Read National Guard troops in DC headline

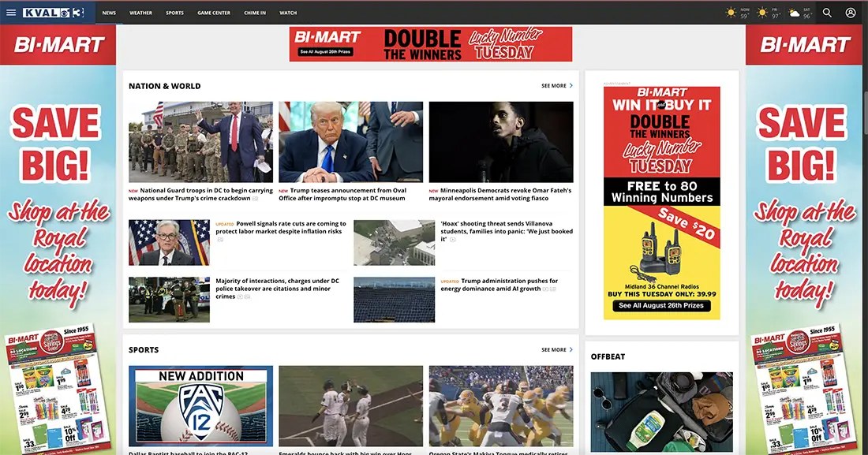point(200,194)
